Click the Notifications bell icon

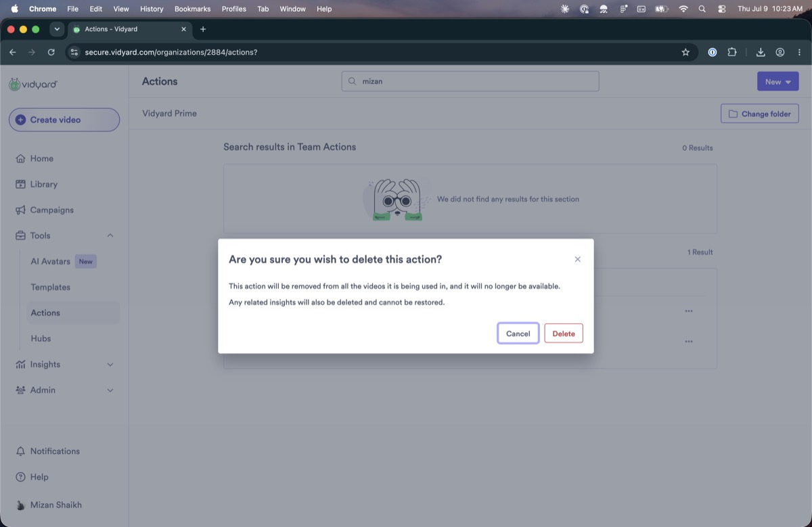click(20, 451)
